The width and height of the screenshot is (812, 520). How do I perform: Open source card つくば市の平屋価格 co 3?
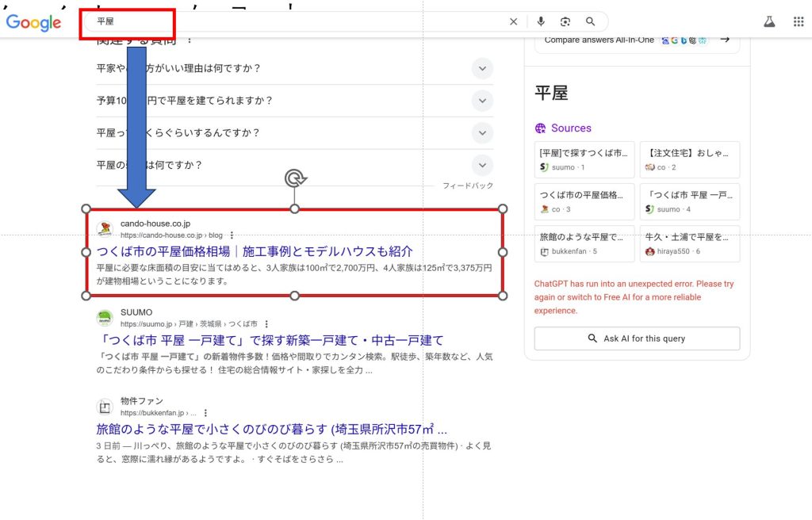(x=584, y=201)
